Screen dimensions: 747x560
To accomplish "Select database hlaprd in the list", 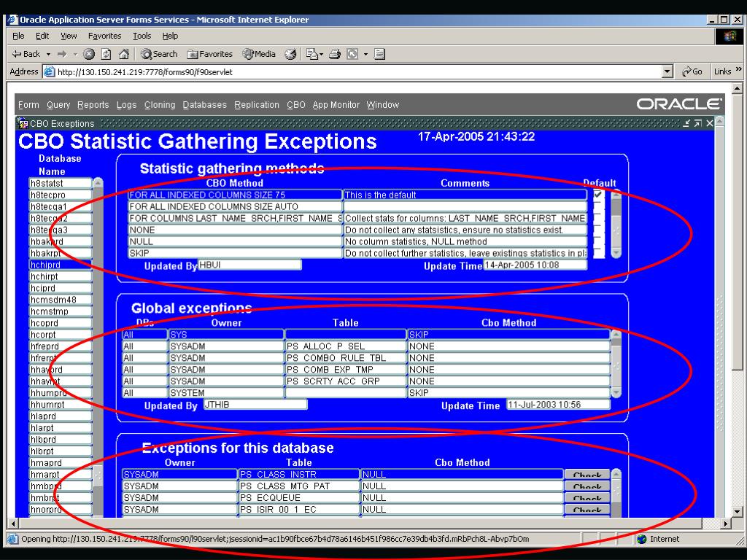I will pos(60,416).
